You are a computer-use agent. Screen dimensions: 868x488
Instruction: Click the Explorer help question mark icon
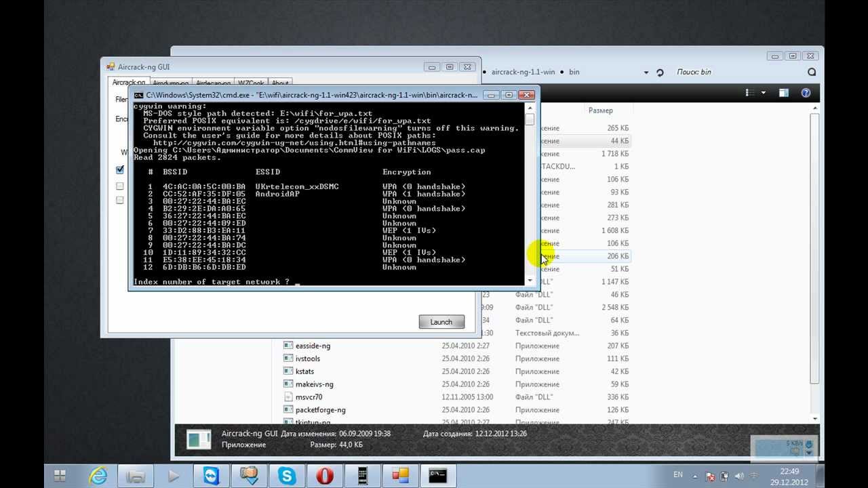[x=806, y=93]
